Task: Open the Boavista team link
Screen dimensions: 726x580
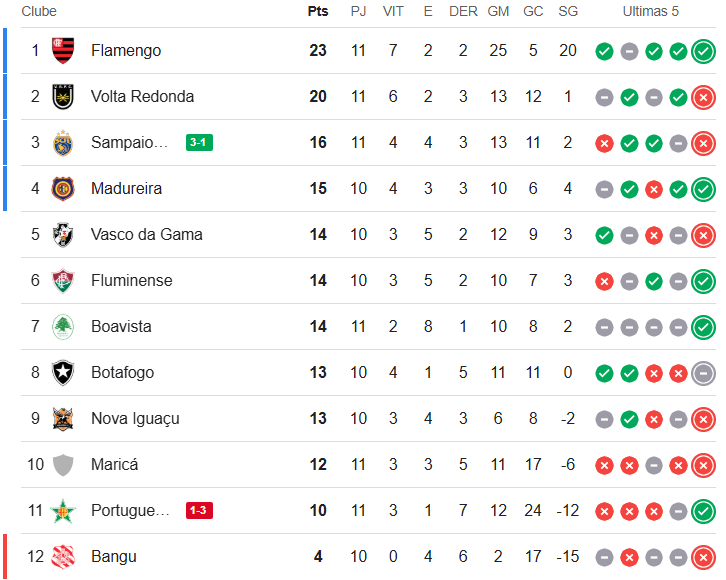Action: click(121, 326)
